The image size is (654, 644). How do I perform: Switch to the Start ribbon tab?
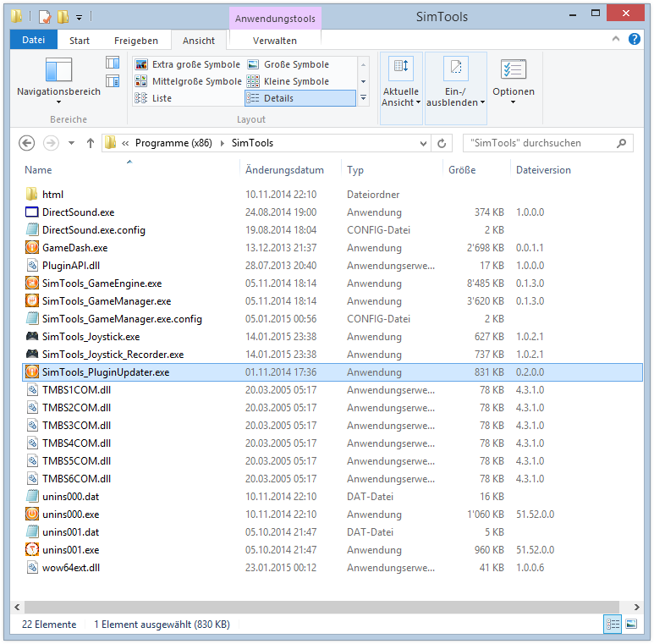coord(80,41)
